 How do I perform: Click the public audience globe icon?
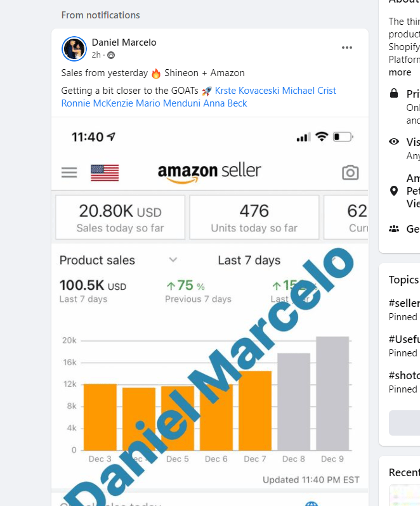click(x=111, y=55)
